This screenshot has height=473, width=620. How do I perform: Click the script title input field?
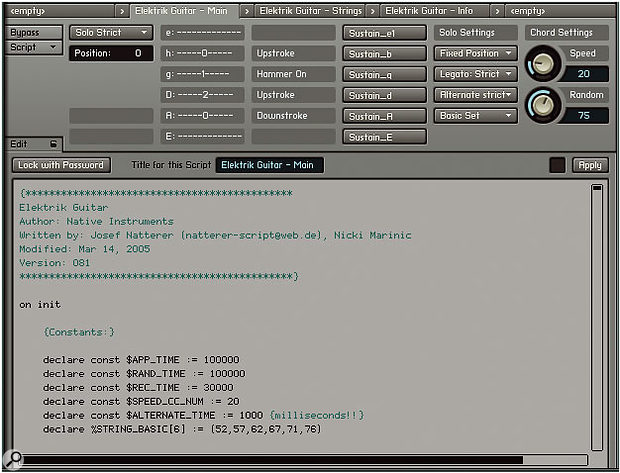click(x=270, y=165)
